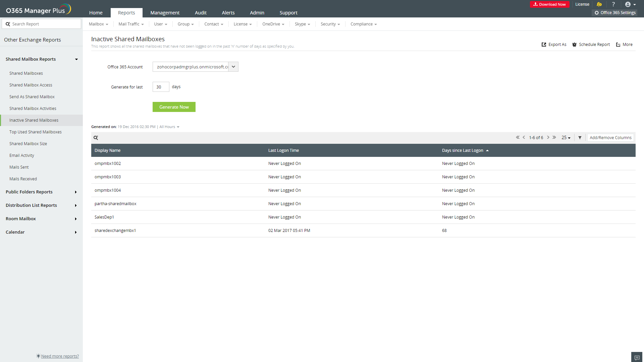Open the chat feedback icon at bottom right
644x362 pixels.
pos(637,357)
